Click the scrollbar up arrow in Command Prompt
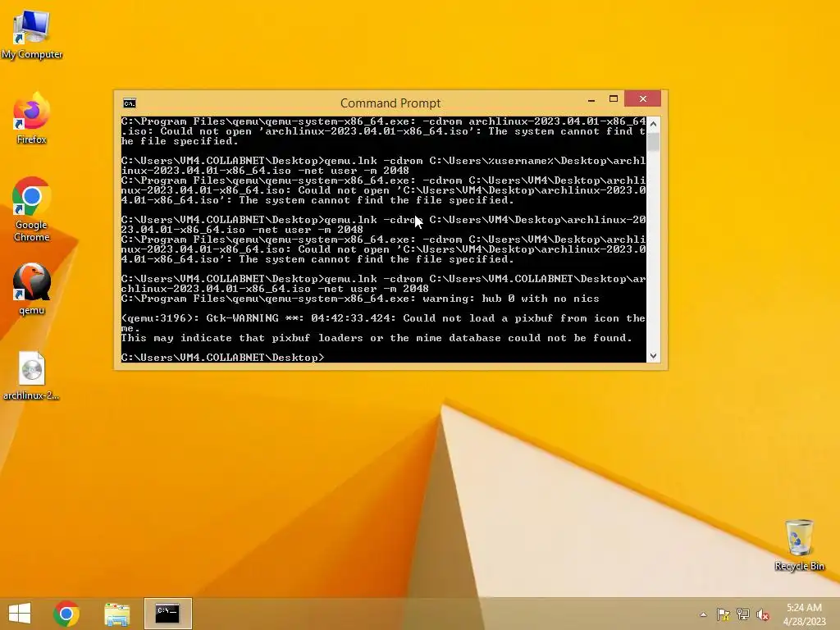 point(653,124)
